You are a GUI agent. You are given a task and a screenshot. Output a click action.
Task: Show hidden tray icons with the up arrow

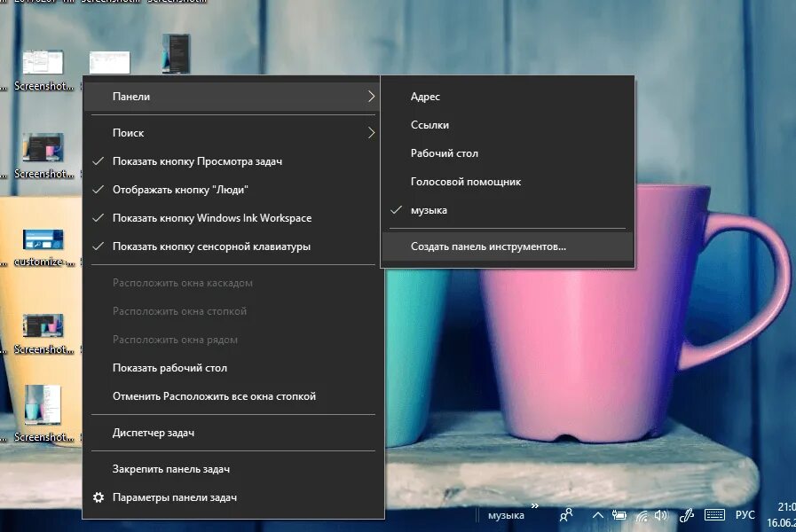tap(598, 515)
